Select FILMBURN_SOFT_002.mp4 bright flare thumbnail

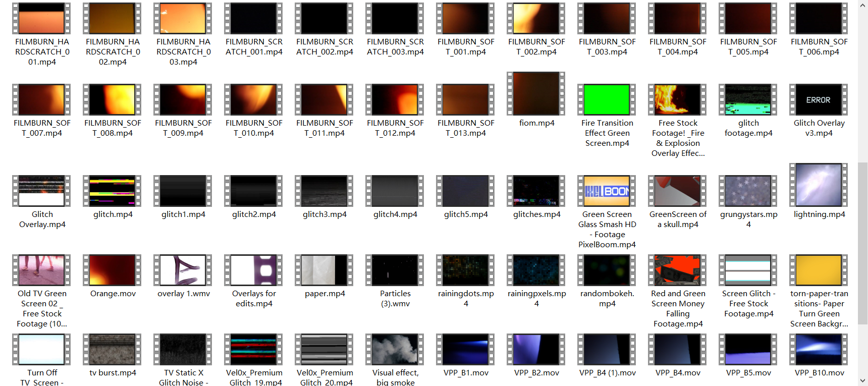[536, 19]
